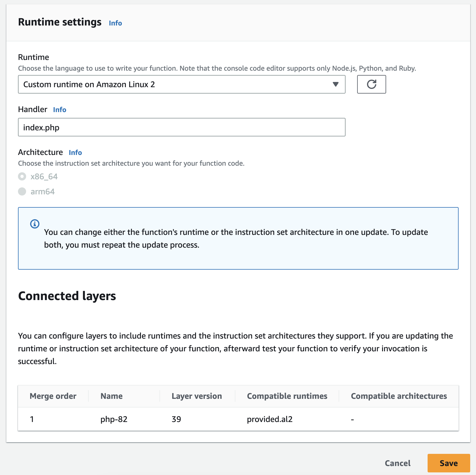
Task: Open Info link next to Architecture
Action: point(75,153)
